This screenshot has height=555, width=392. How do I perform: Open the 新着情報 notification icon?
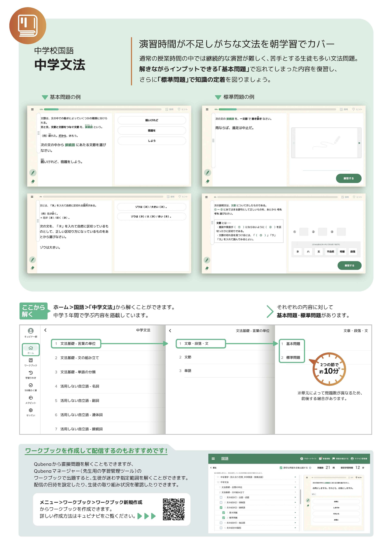pos(320,459)
